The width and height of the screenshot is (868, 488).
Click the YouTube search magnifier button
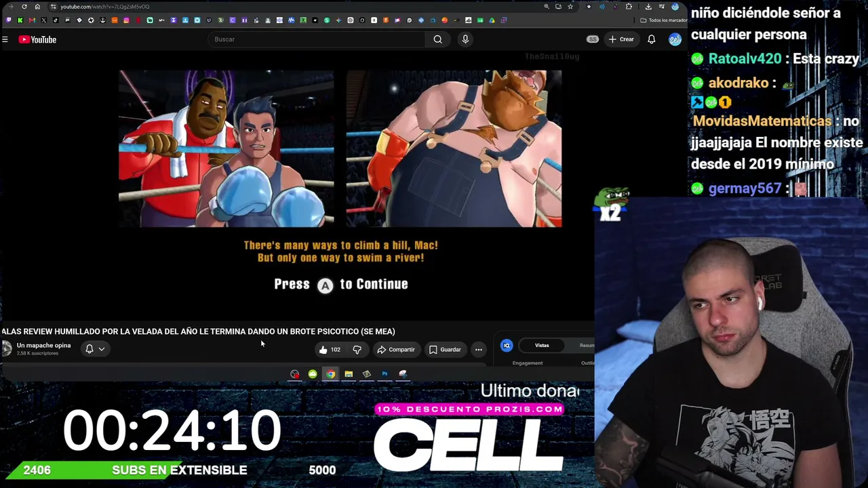tap(437, 39)
